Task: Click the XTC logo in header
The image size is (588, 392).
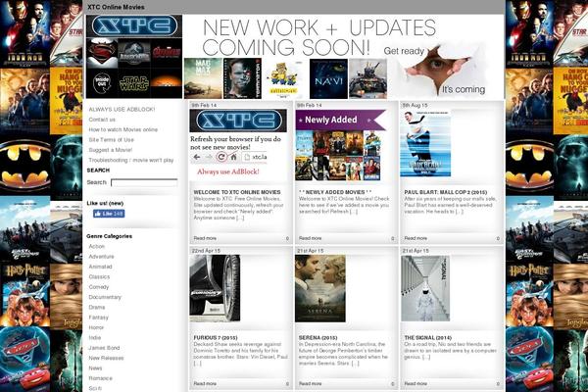Action: tap(134, 26)
